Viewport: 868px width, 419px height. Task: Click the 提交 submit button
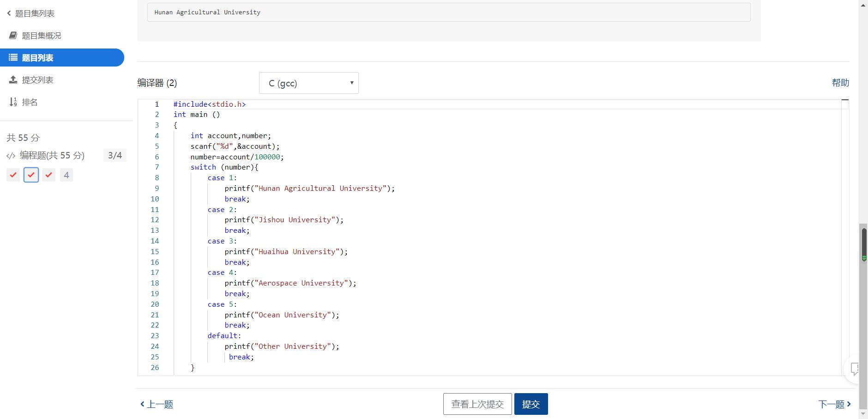pyautogui.click(x=531, y=404)
